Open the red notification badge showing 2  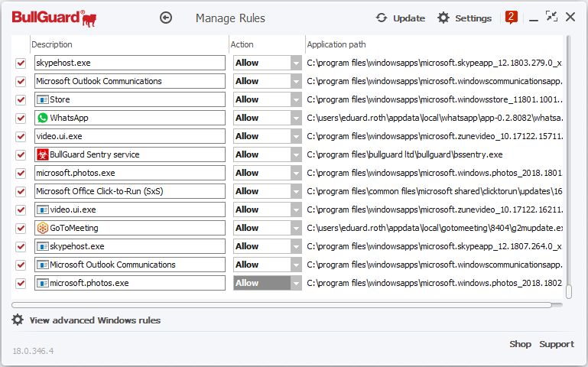511,17
